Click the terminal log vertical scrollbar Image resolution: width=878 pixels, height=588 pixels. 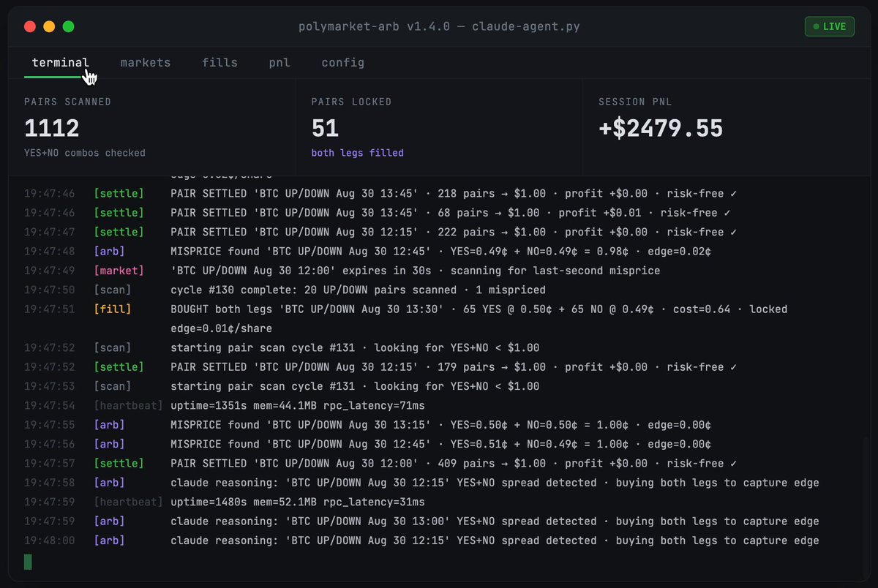point(865,504)
